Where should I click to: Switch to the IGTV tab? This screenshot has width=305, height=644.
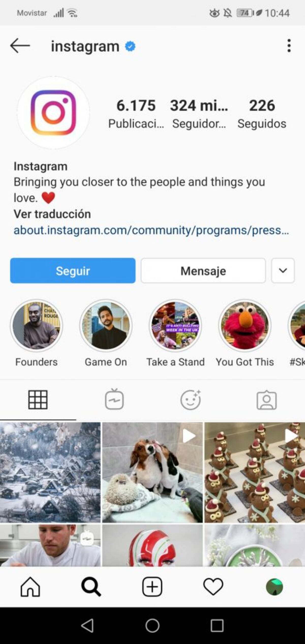pyautogui.click(x=114, y=399)
